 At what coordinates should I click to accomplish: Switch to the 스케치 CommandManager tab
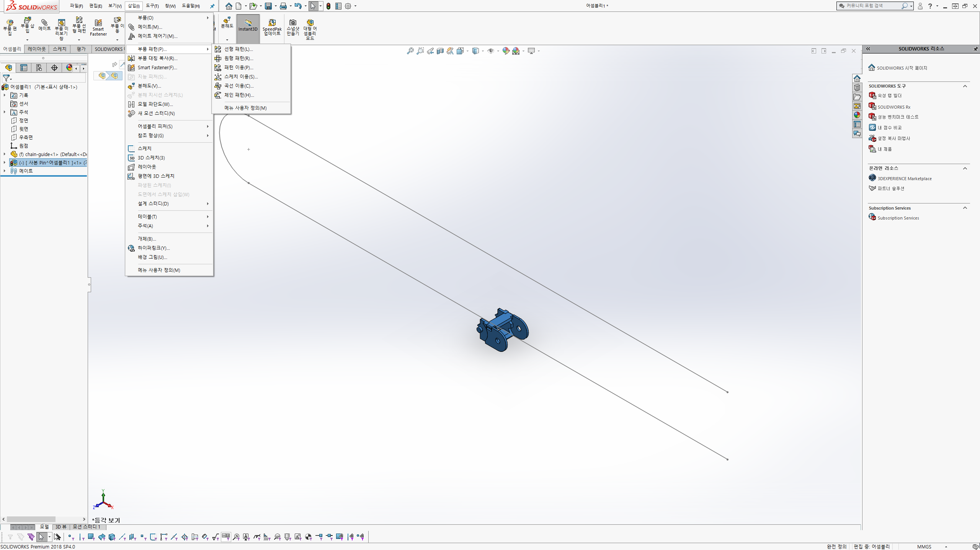point(59,49)
